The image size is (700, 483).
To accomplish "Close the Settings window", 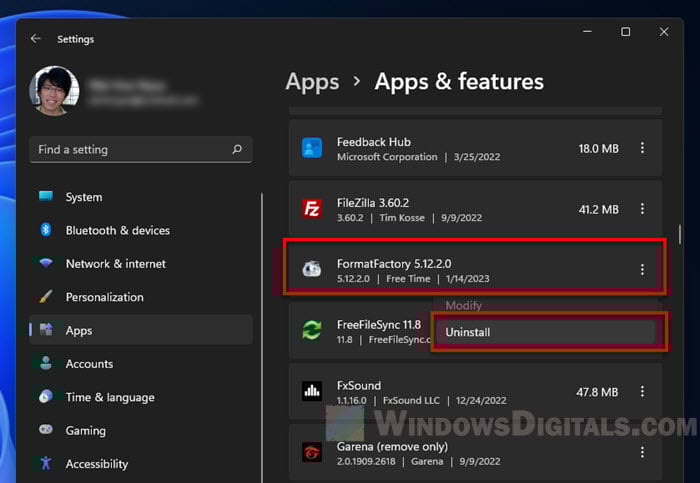I will (x=664, y=32).
